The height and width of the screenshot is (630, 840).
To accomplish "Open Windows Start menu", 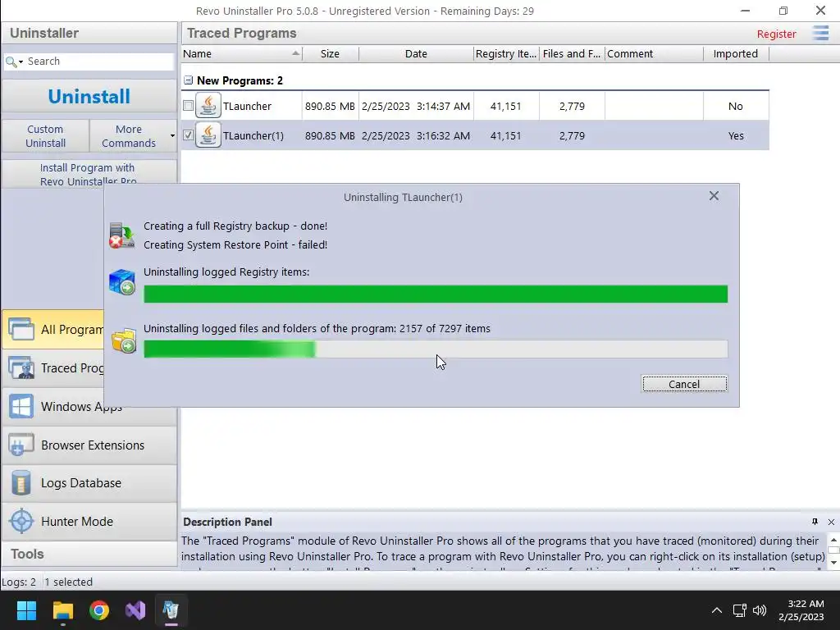I will coord(26,610).
